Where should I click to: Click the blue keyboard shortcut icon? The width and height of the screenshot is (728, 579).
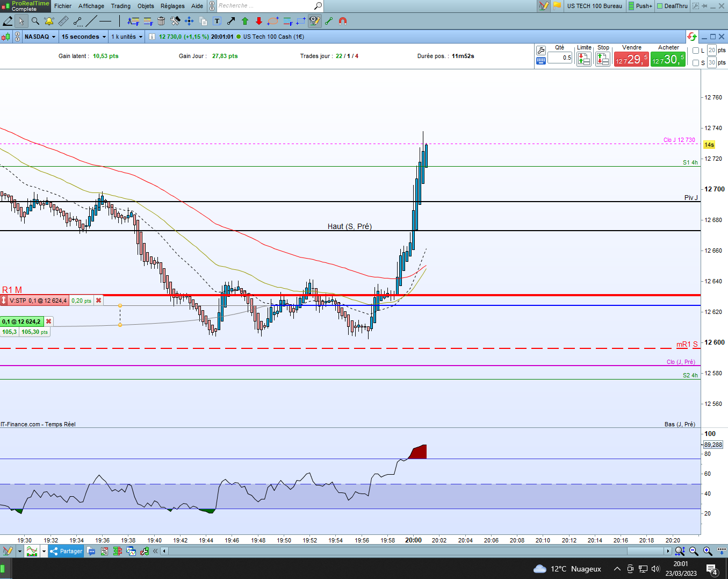tap(541, 61)
